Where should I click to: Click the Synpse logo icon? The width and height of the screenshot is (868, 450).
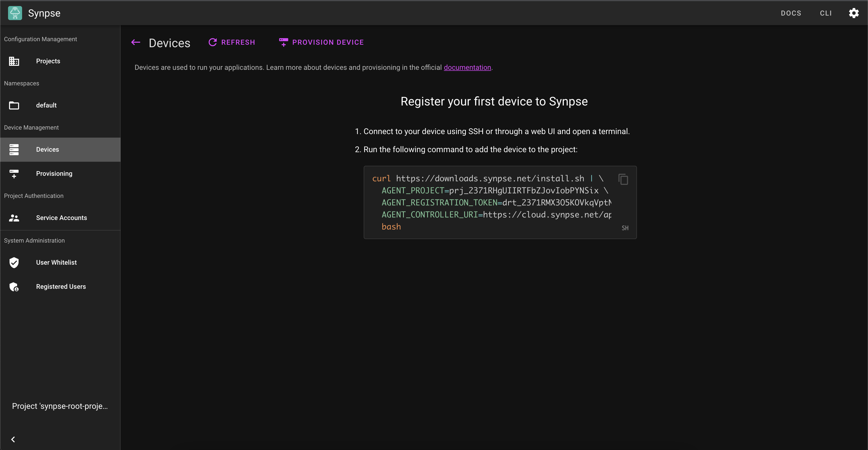coord(15,13)
